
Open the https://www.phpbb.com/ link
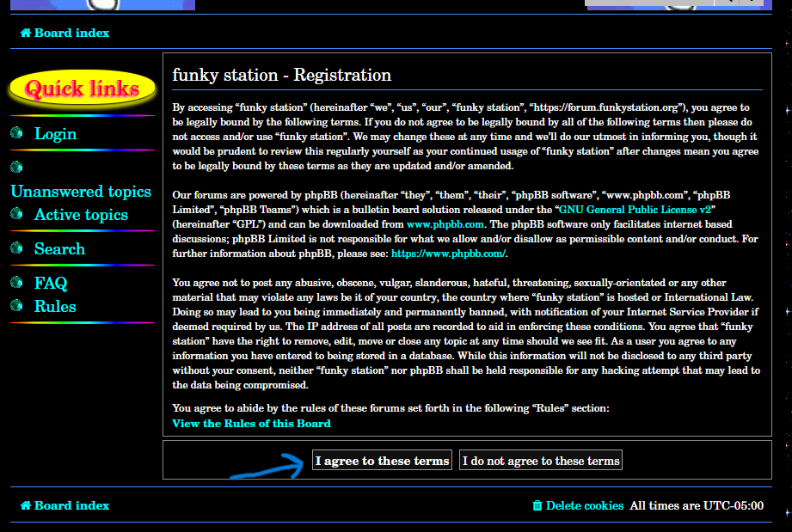(448, 254)
